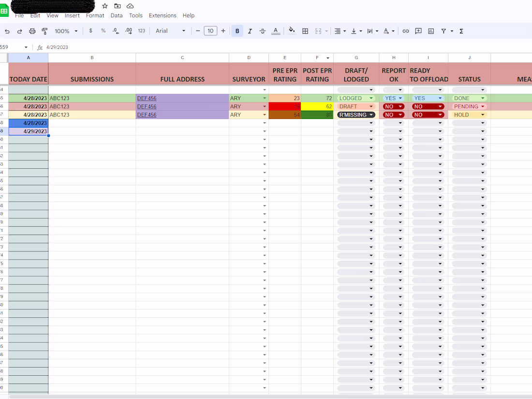
Task: Open the font dropdown showing Arial
Action: pyautogui.click(x=169, y=30)
